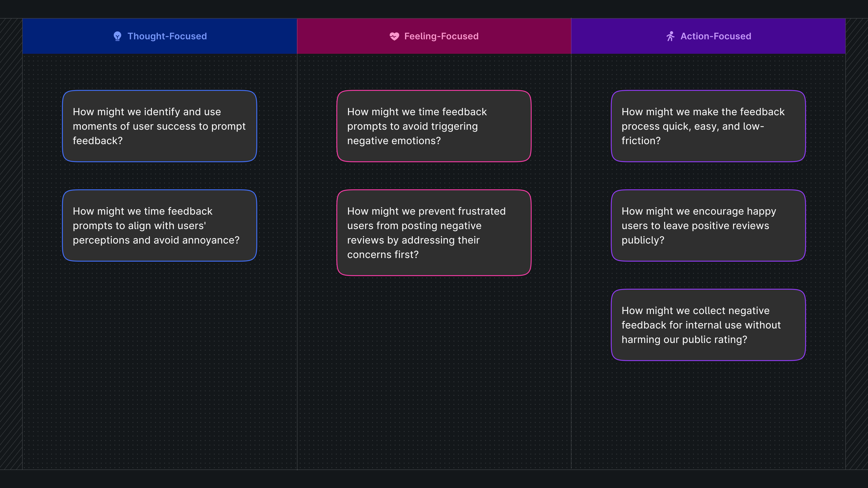Click the running person icon beside Action-Focused
The image size is (868, 488).
pyautogui.click(x=670, y=36)
